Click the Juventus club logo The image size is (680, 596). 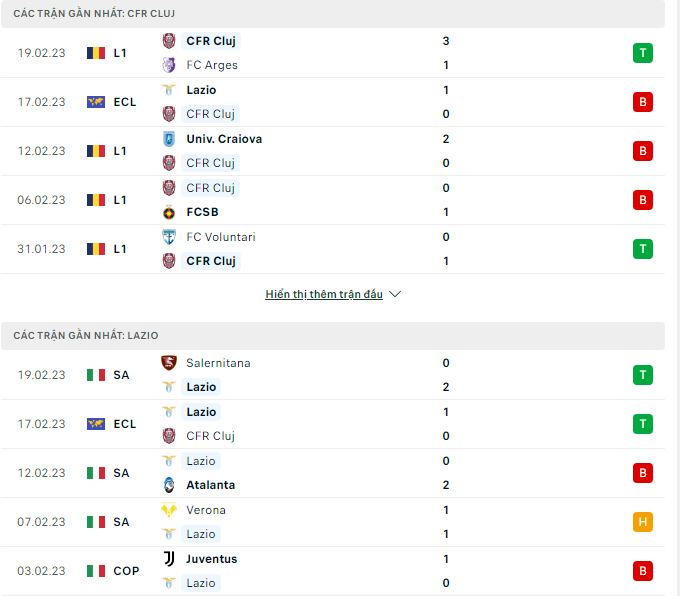[169, 559]
